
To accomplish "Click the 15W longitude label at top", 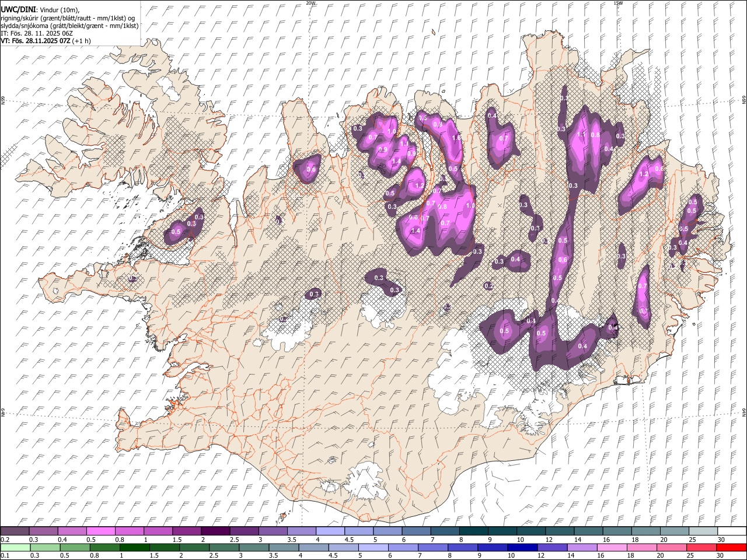I will coord(618,3).
